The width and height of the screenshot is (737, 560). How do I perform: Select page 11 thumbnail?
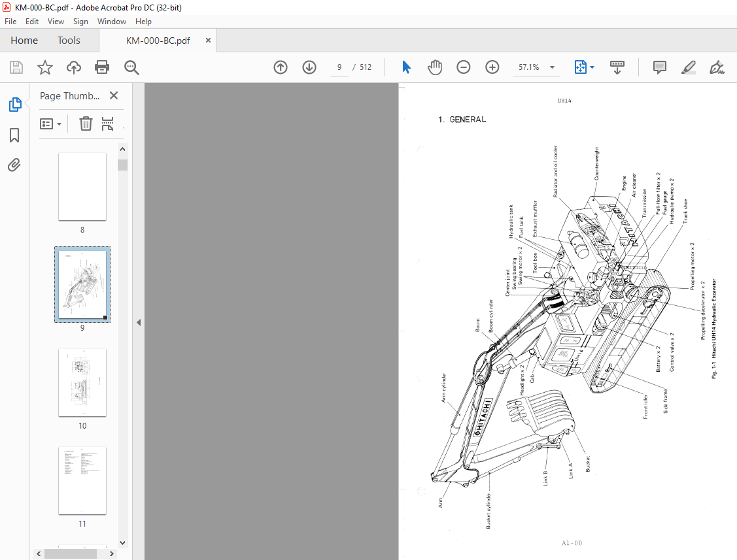[x=82, y=480]
